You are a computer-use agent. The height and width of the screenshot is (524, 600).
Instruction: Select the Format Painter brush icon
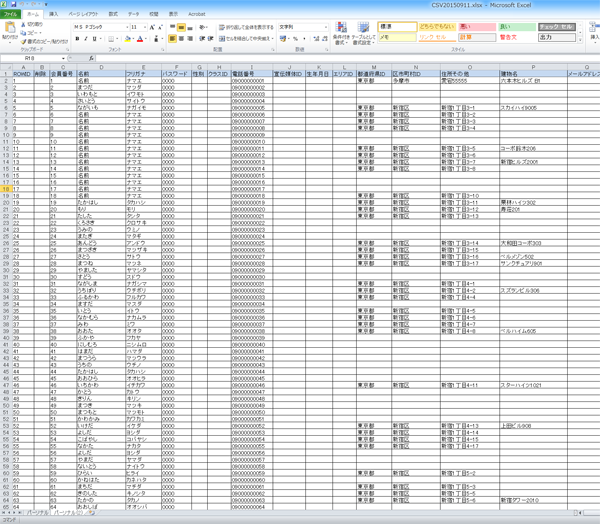pos(23,41)
